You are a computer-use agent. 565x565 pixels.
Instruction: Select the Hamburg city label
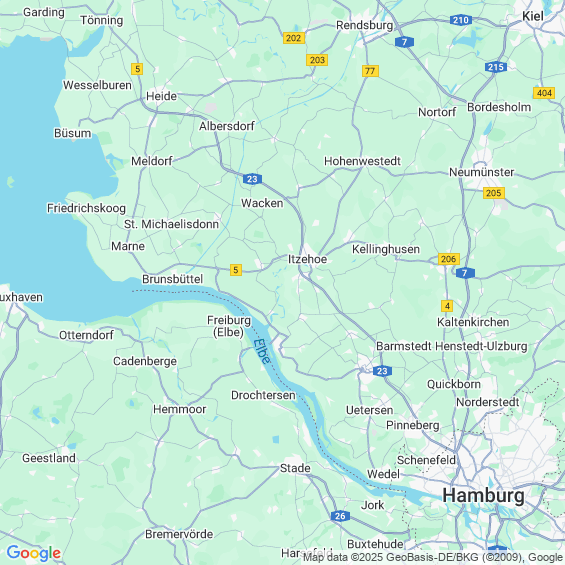483,495
